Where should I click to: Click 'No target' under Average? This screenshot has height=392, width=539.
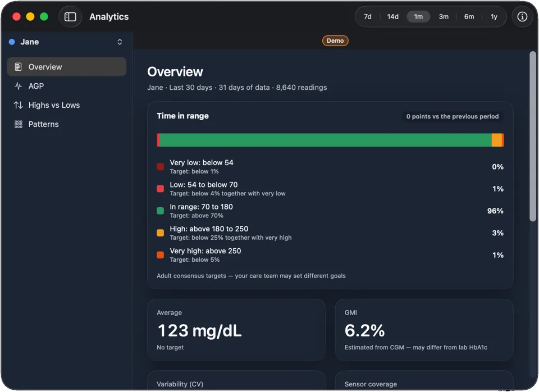point(170,347)
